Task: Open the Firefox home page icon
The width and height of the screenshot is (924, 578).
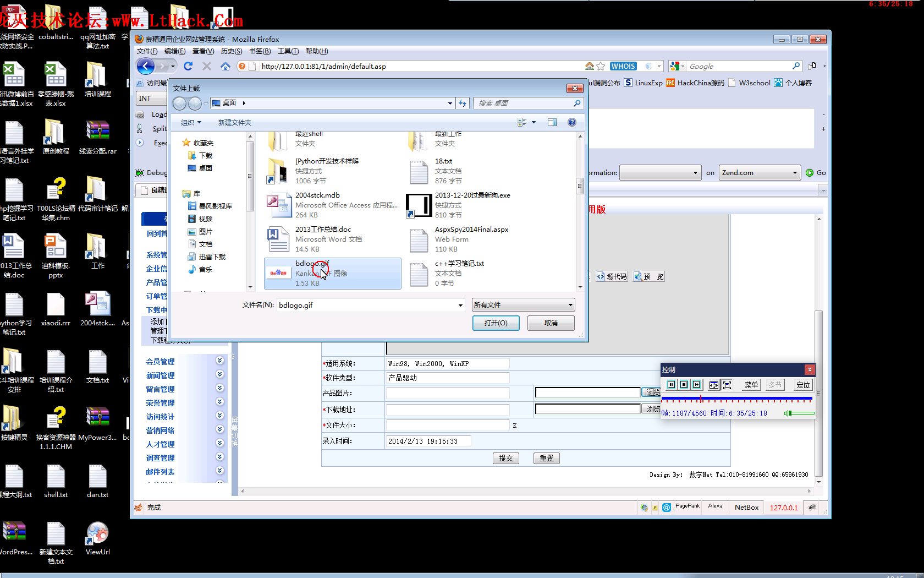Action: tap(226, 66)
